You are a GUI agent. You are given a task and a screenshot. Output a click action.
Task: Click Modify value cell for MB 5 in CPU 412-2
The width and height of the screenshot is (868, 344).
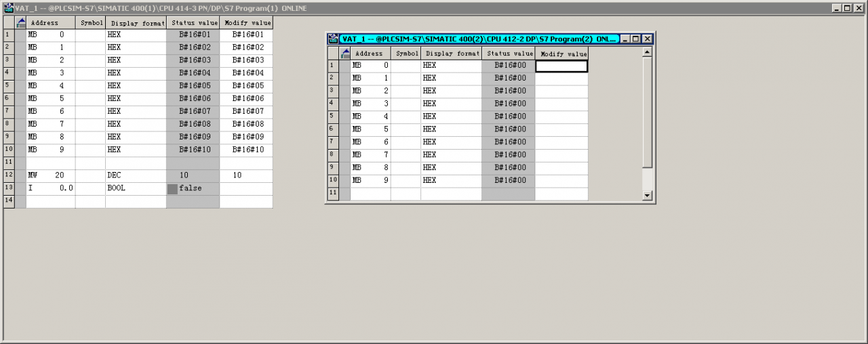coord(561,129)
